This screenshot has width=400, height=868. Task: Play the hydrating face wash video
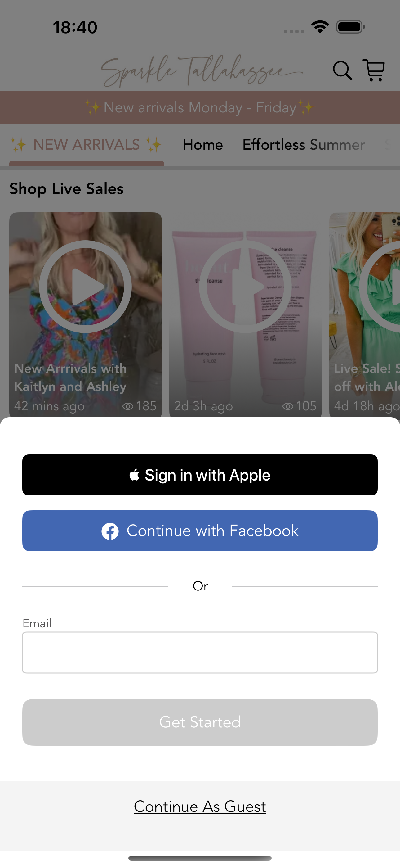245,287
